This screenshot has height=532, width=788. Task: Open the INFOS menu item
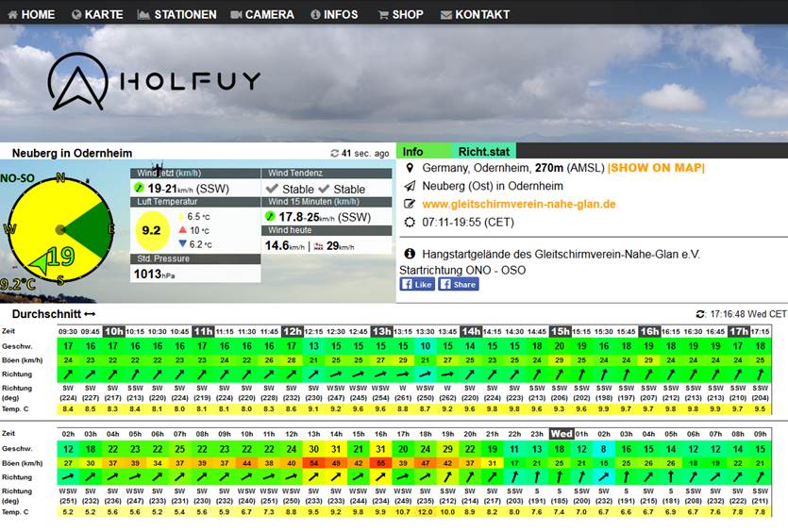click(x=334, y=14)
